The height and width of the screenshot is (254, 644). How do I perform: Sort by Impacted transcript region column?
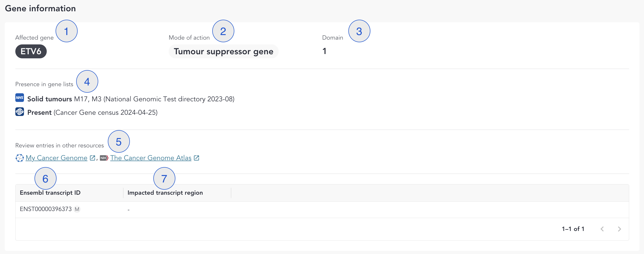(x=165, y=193)
